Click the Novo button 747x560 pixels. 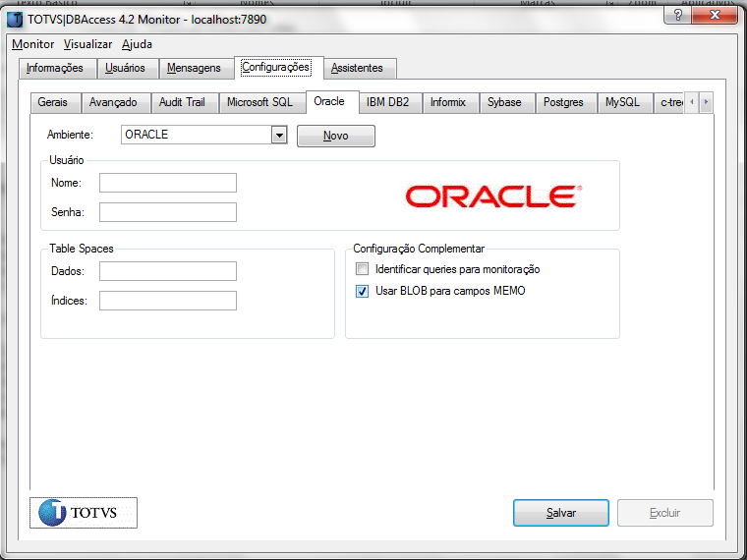(336, 136)
